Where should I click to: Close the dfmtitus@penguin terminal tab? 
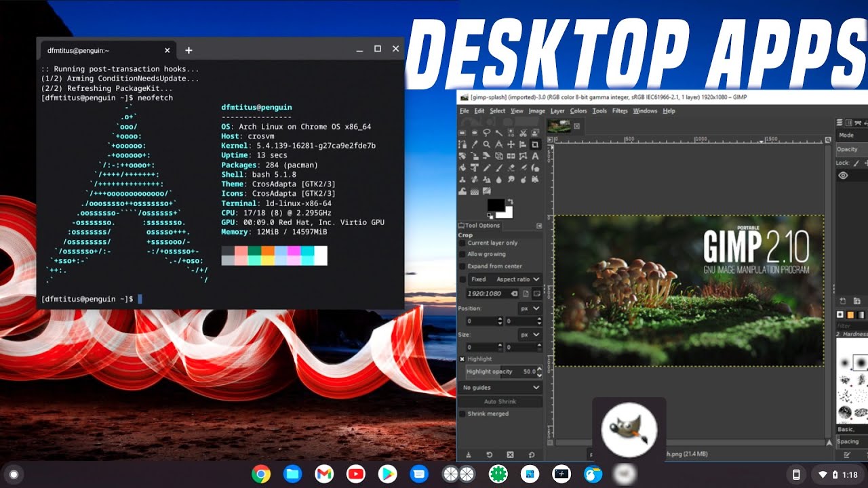pyautogui.click(x=167, y=50)
